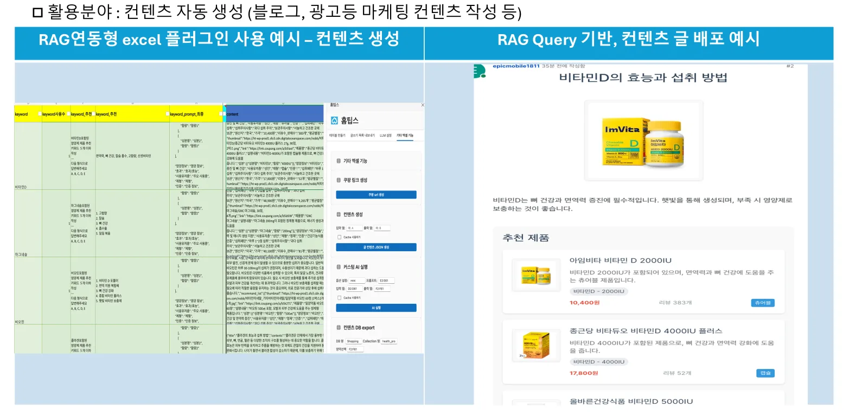
Task: Select the 비타민D keyword cell
Action: pyautogui.click(x=28, y=156)
